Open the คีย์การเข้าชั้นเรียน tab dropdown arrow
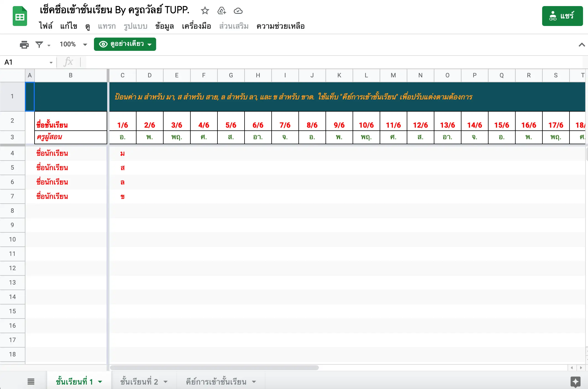 click(x=254, y=382)
